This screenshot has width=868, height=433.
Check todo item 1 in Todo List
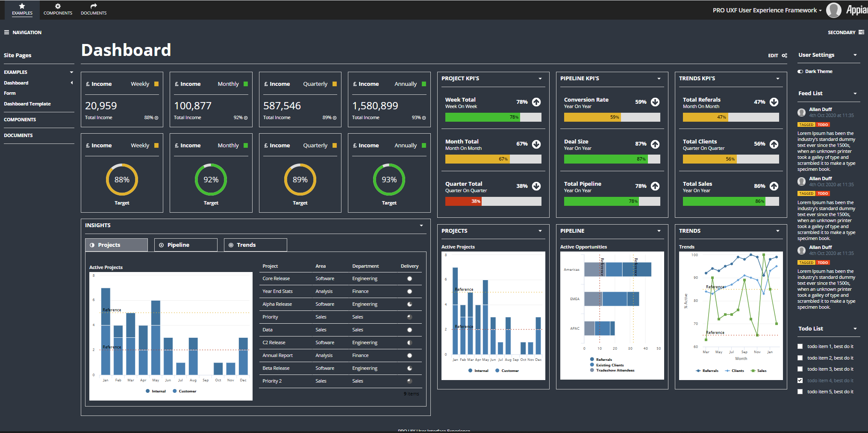[x=800, y=346]
